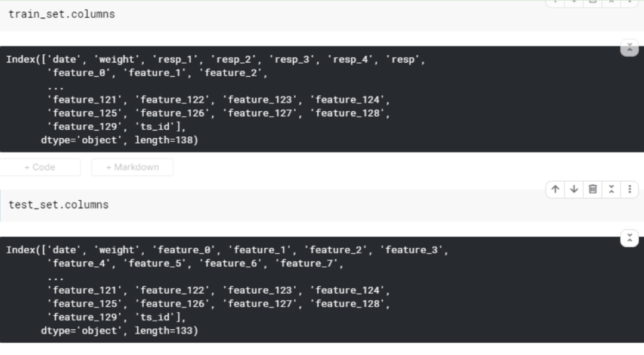Add a new Code cell

pyautogui.click(x=40, y=167)
